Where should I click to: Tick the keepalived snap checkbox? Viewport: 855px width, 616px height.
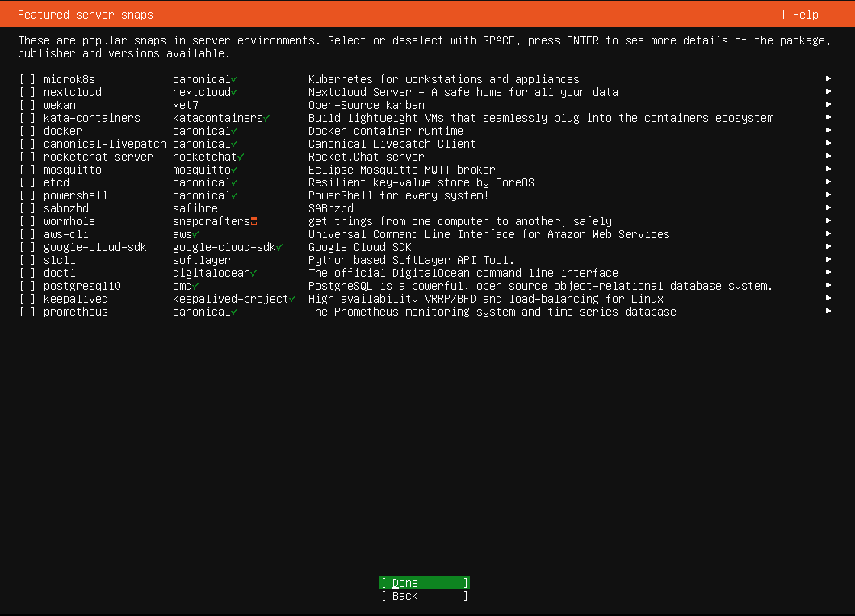[27, 299]
